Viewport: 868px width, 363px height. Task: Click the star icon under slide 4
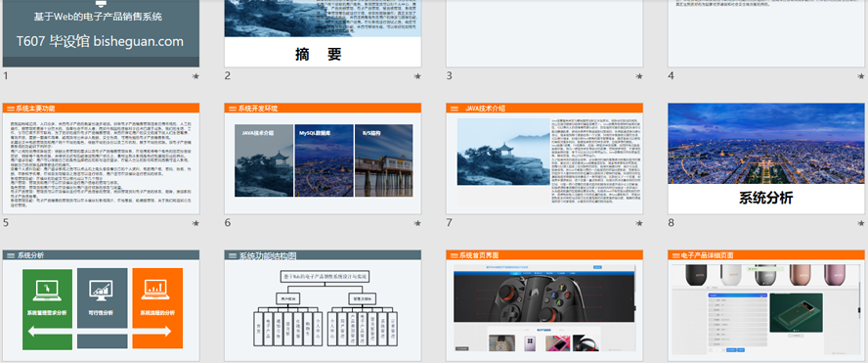[861, 76]
